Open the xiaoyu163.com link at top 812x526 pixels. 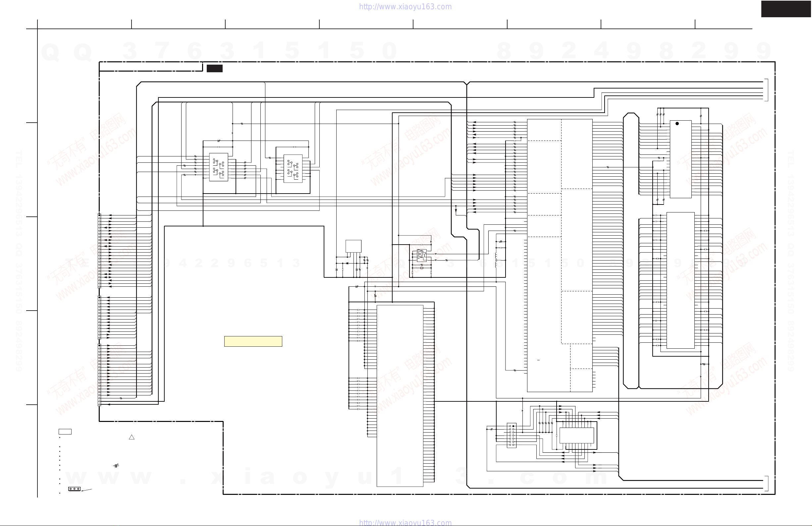pyautogui.click(x=405, y=7)
